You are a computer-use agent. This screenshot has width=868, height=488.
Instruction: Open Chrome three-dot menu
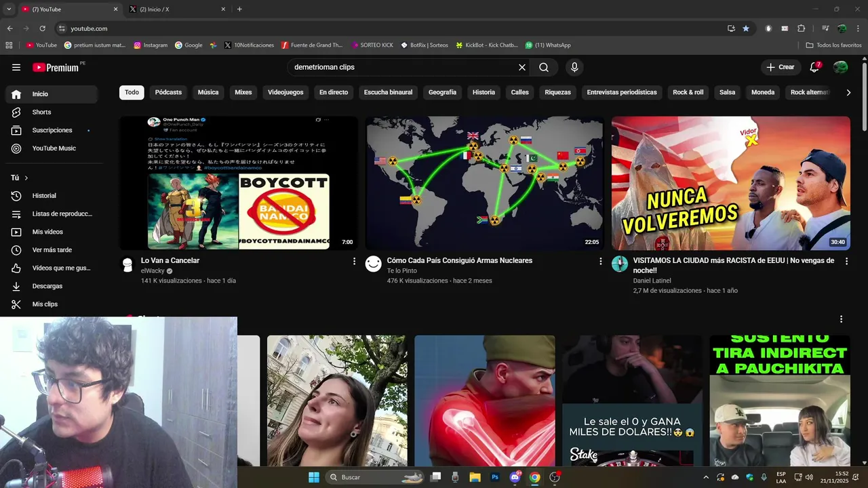[858, 28]
